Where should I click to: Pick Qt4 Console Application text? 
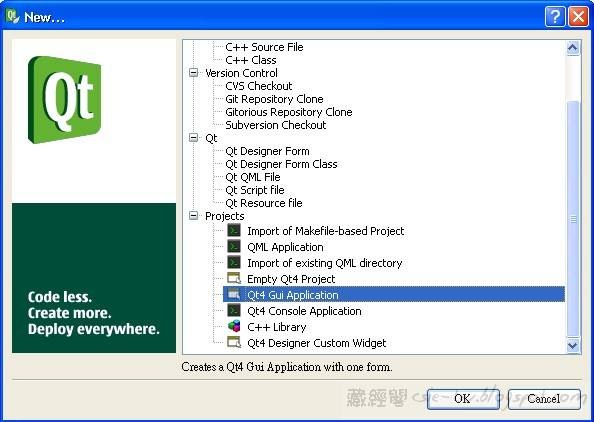point(304,311)
